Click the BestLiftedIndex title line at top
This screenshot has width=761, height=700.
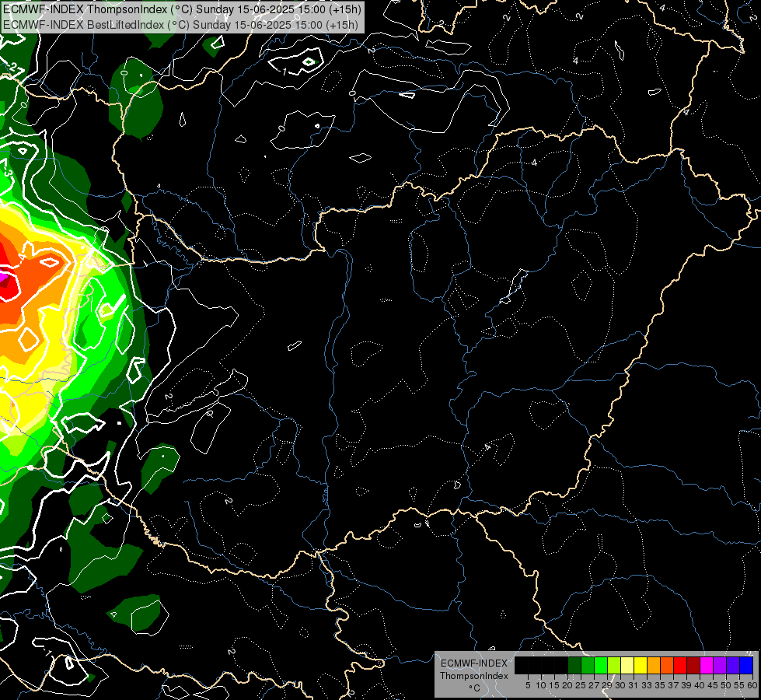pyautogui.click(x=180, y=24)
